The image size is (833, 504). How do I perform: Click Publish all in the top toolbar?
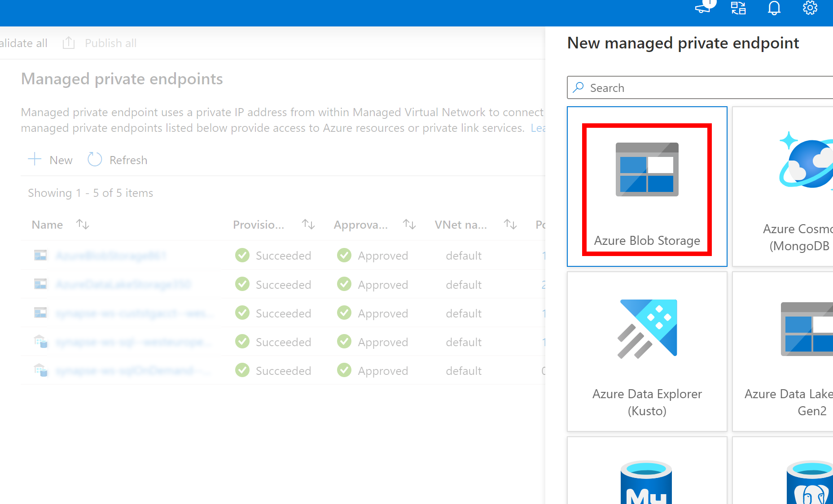tap(110, 43)
